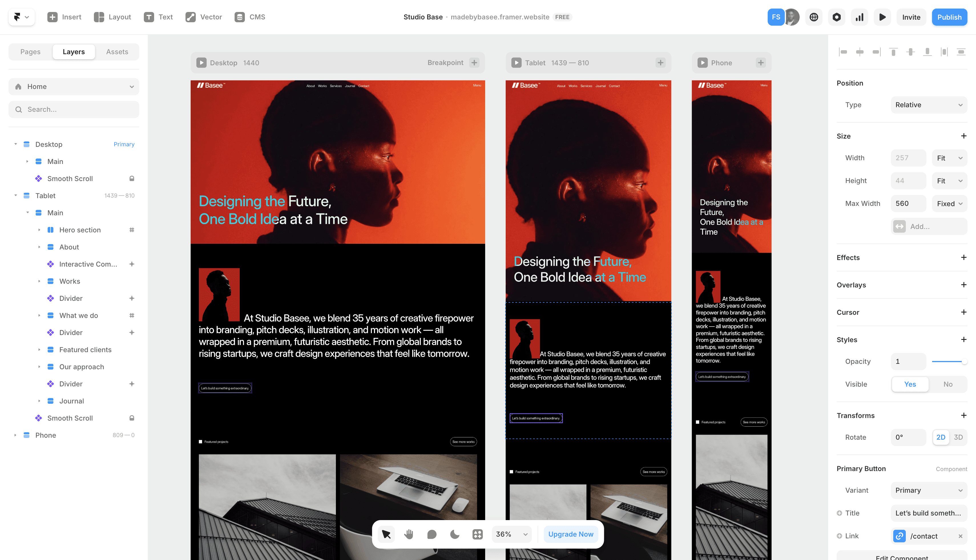Enable dark mode with the moon icon
976x560 pixels.
[x=455, y=534]
